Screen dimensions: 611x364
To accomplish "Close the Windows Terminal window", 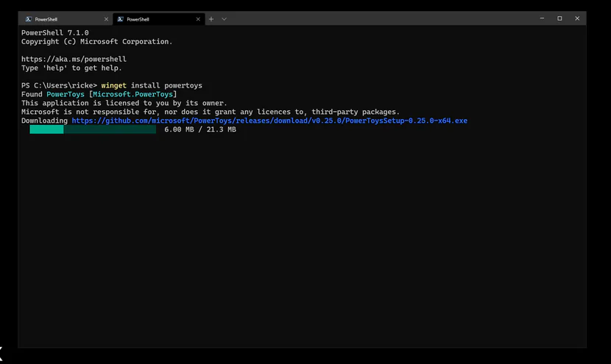I will [577, 18].
